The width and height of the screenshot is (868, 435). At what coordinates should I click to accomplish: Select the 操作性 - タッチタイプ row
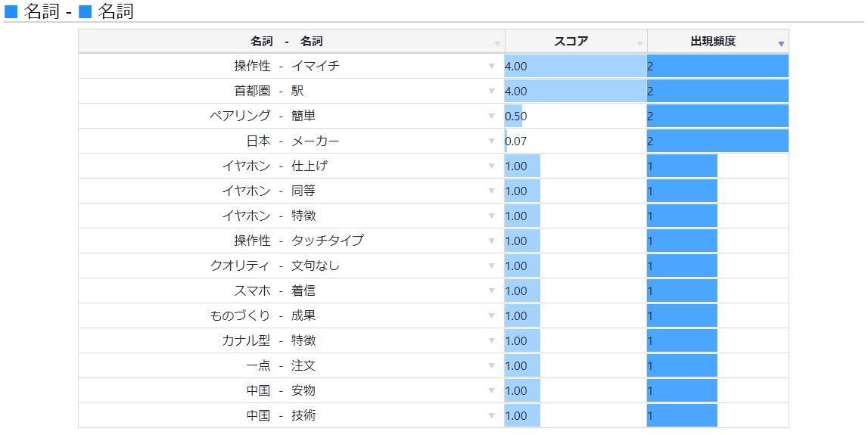coord(298,241)
